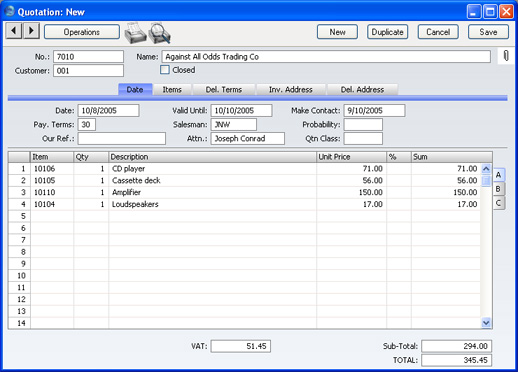Click the empty Probability field
The height and width of the screenshot is (372, 518).
(363, 124)
